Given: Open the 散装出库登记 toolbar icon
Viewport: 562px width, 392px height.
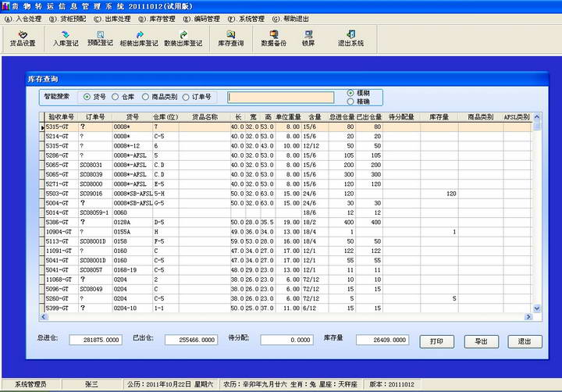Looking at the screenshot, I should click(x=183, y=39).
